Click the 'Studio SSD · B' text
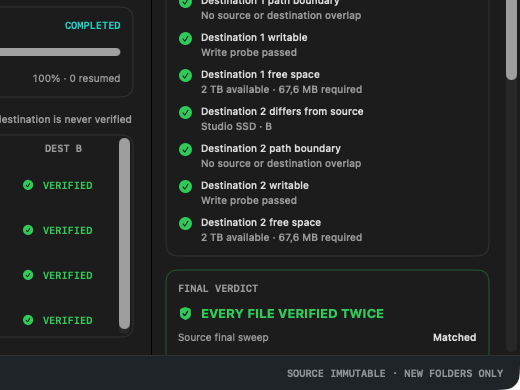The width and height of the screenshot is (520, 390). [236, 126]
